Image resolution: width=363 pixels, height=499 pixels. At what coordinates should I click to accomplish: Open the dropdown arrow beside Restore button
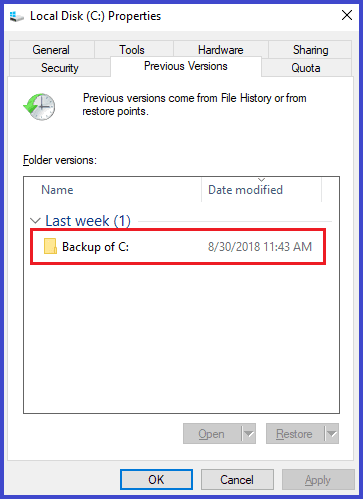(x=332, y=434)
